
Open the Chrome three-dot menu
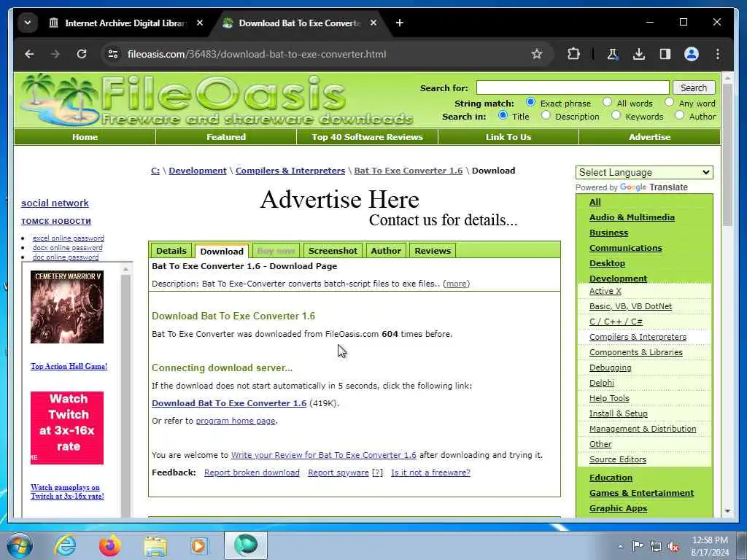(x=718, y=54)
